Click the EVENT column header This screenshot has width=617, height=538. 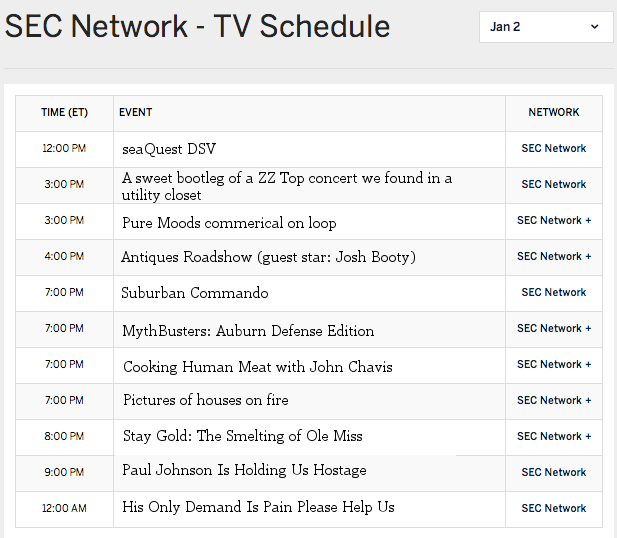tap(135, 113)
